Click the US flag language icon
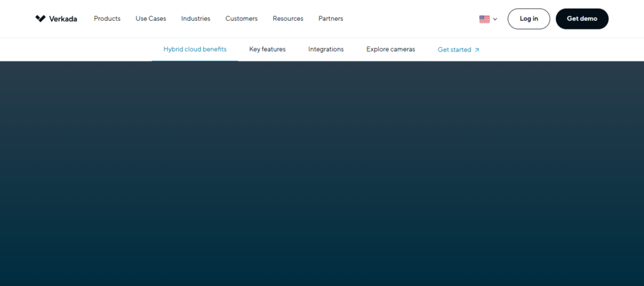 click(485, 19)
